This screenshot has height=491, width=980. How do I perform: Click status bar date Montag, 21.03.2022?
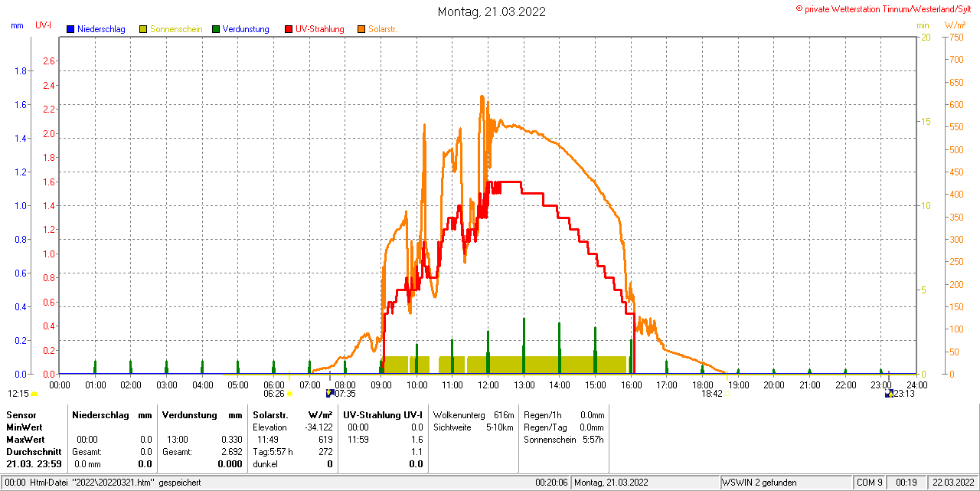(x=612, y=483)
